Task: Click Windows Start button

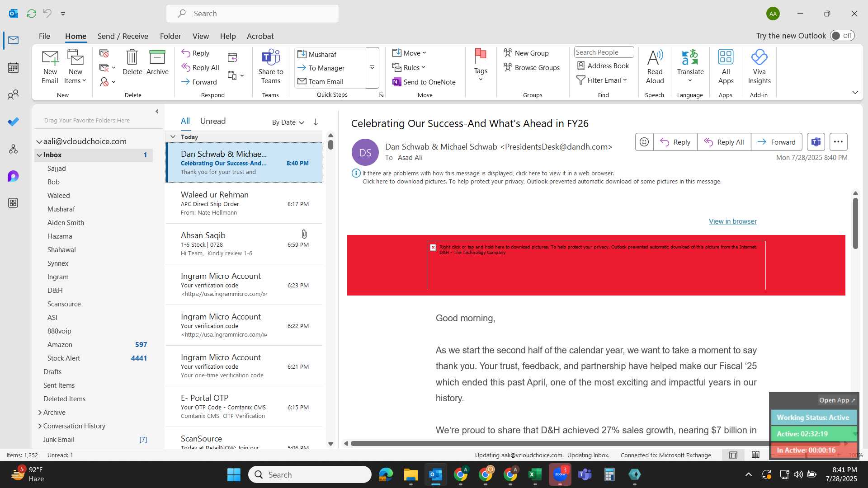Action: coord(234,474)
